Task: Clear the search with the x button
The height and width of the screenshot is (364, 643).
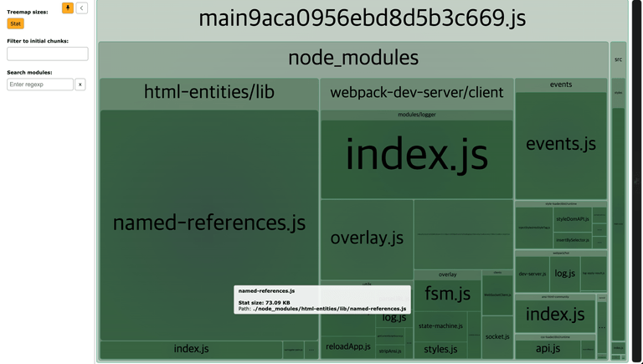Action: pyautogui.click(x=80, y=85)
